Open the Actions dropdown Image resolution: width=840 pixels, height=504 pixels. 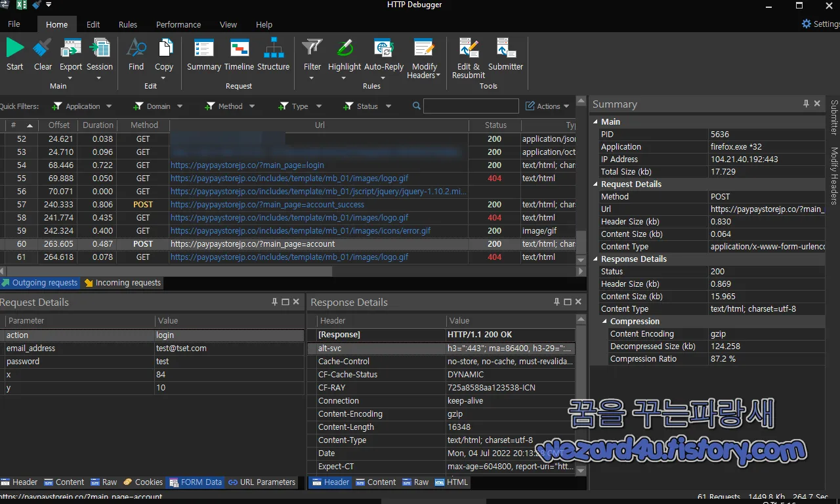pyautogui.click(x=548, y=106)
